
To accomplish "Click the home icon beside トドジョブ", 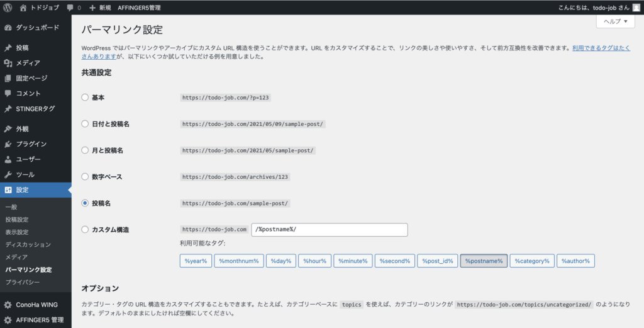I will (x=23, y=8).
